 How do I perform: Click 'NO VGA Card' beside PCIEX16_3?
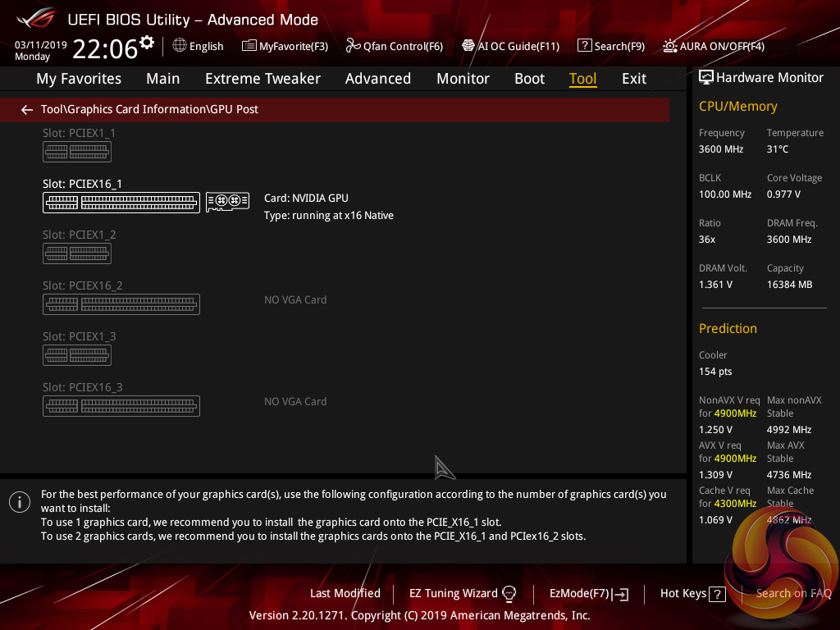point(295,402)
